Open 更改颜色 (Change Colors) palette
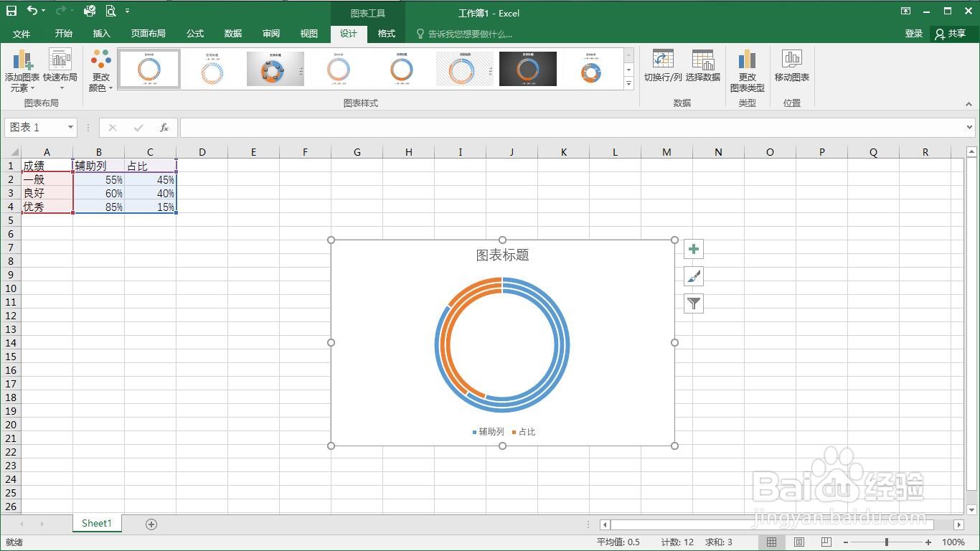 (101, 71)
